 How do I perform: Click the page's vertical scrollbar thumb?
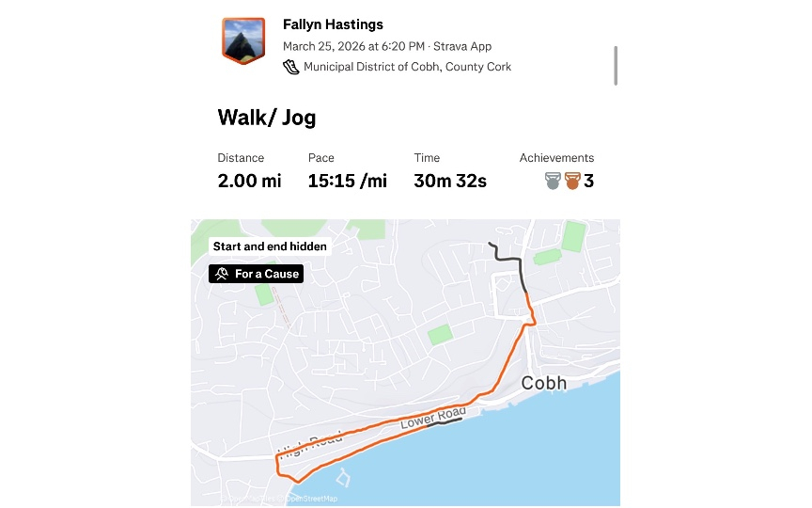(617, 66)
